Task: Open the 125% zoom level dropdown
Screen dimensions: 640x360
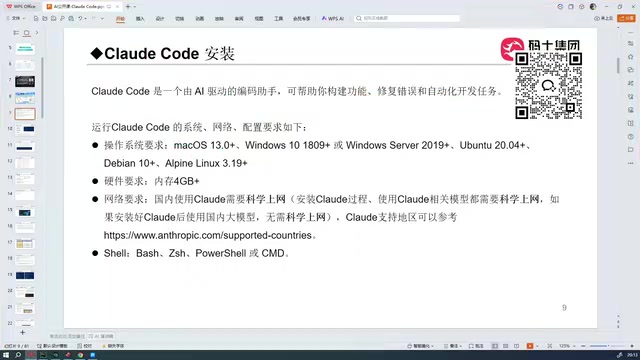Action: point(567,346)
